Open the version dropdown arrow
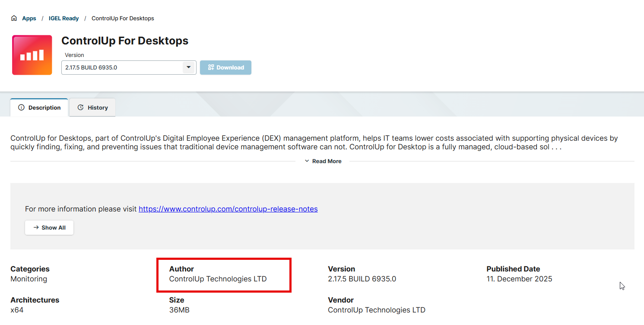644x325 pixels. (x=188, y=67)
